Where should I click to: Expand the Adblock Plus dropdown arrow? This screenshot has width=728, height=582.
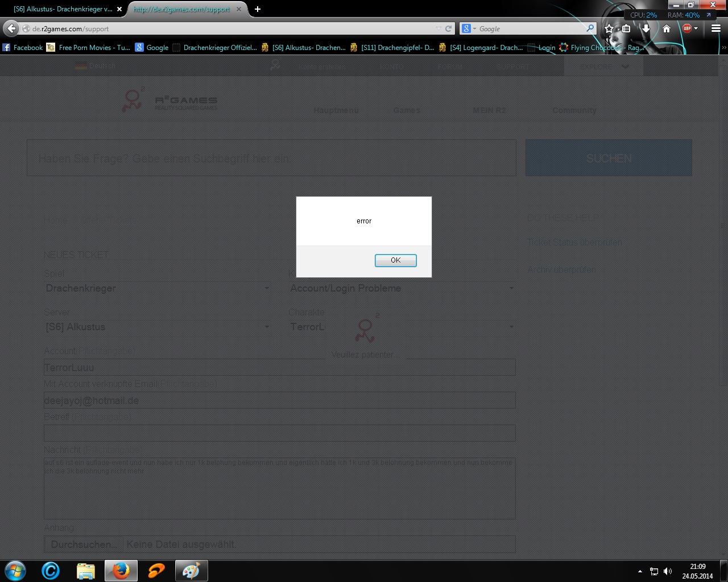(696, 28)
